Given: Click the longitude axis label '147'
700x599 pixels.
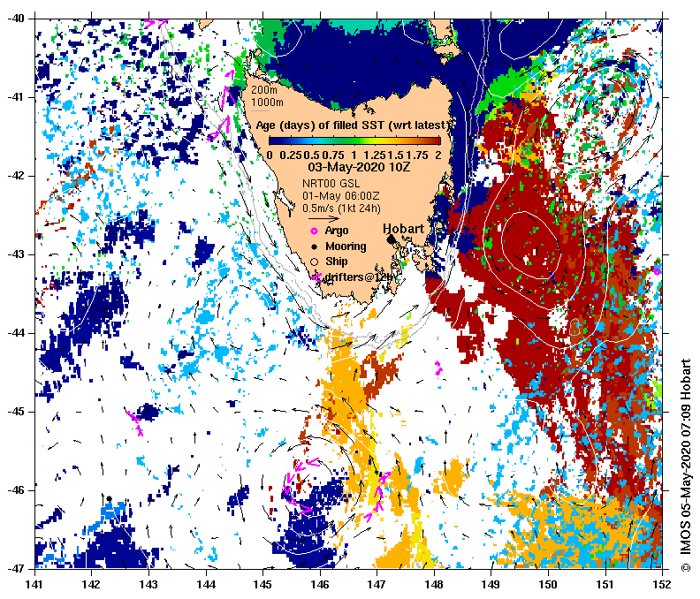Looking at the screenshot, I should (x=377, y=584).
